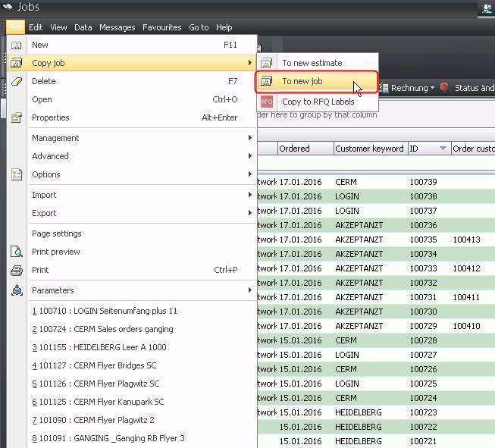Sort by the Customer keyword column header
Image resolution: width=495 pixels, height=448 pixels.
click(x=369, y=149)
